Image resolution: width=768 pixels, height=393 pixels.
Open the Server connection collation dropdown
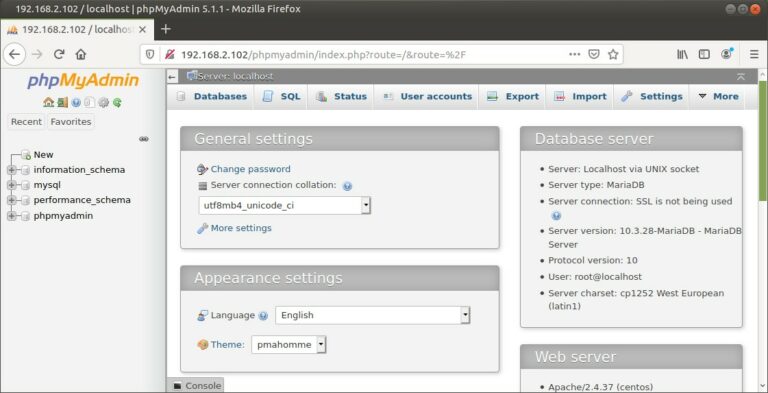pyautogui.click(x=285, y=206)
